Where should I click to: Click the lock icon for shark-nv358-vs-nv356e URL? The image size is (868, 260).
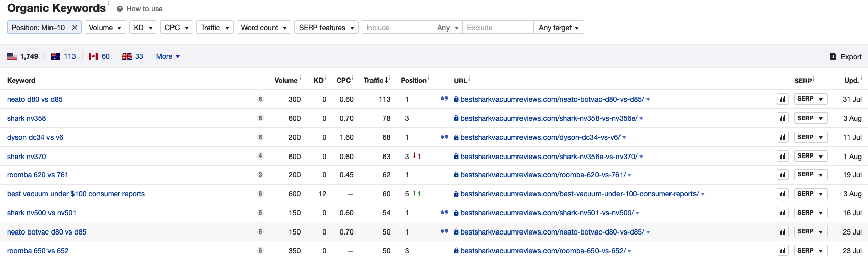click(x=456, y=118)
